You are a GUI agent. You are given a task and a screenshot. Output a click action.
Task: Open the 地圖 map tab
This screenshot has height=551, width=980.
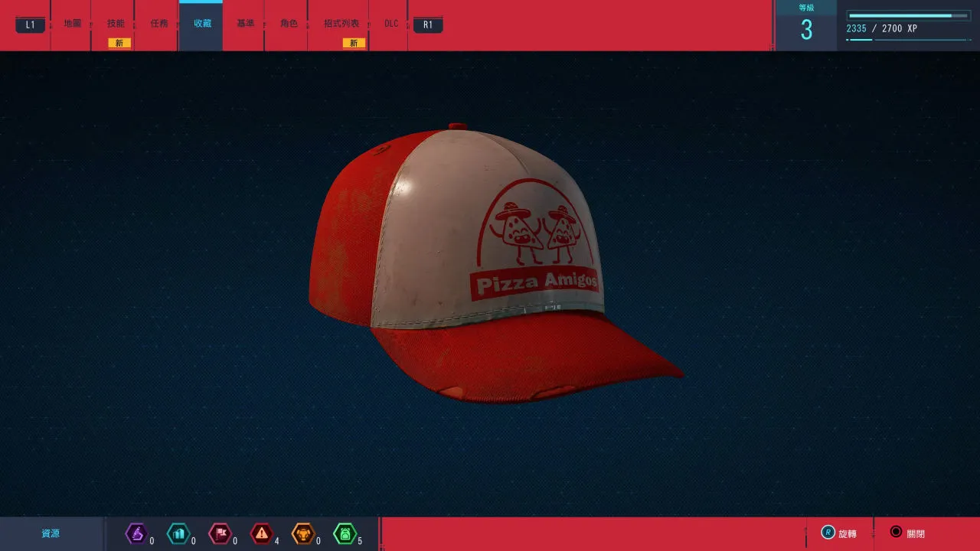[73, 24]
